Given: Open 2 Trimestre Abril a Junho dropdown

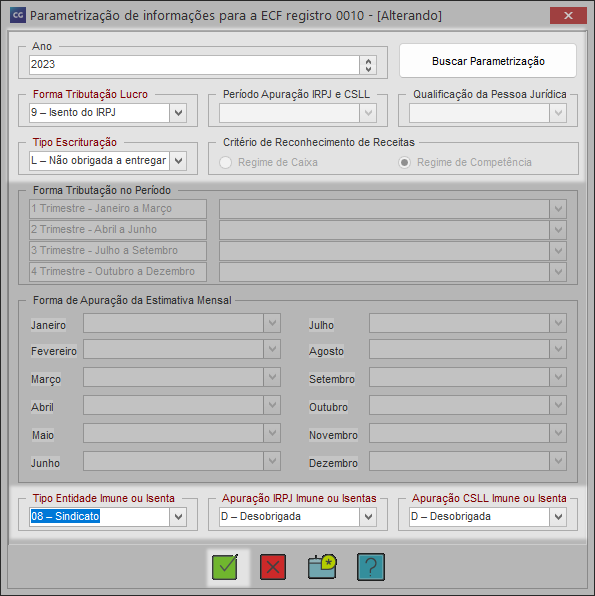Looking at the screenshot, I should click(558, 230).
